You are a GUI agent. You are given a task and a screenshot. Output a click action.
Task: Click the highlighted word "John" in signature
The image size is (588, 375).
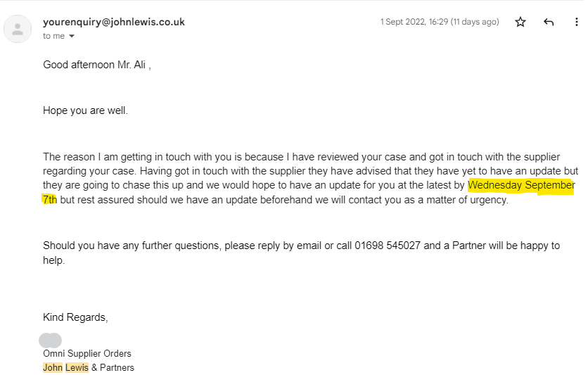[x=53, y=367]
